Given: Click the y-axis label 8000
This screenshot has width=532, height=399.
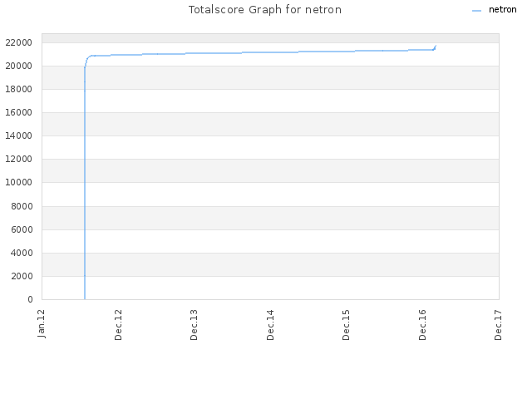Looking at the screenshot, I should click(22, 206).
